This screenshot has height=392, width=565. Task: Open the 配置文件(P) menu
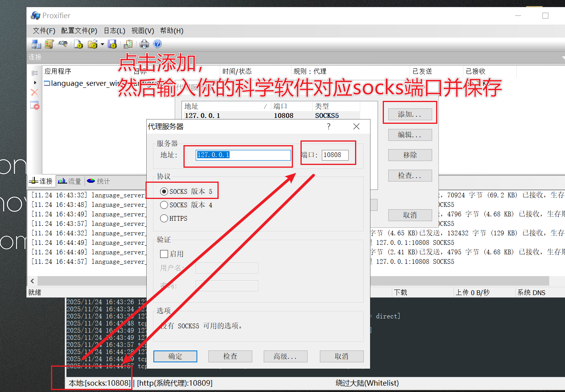pos(79,30)
